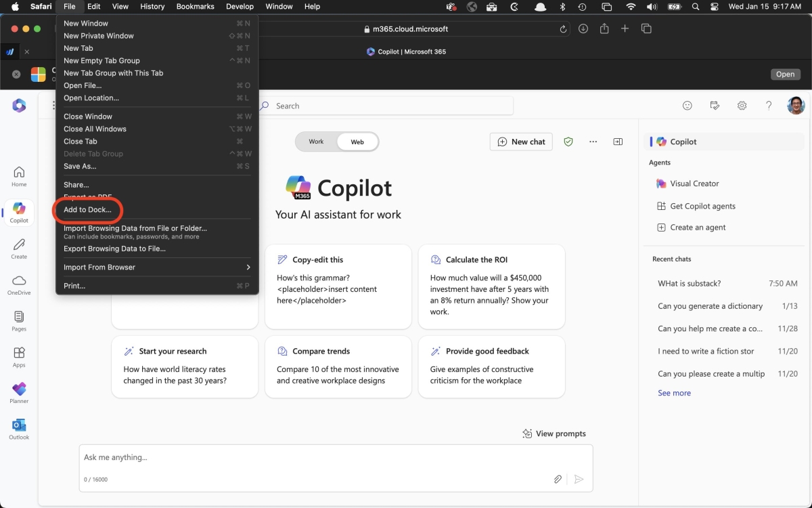Click the Safari share icon
812x508 pixels.
pos(604,28)
